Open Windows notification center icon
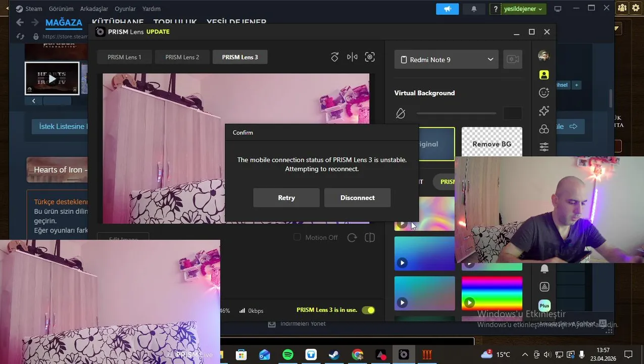 (628, 354)
